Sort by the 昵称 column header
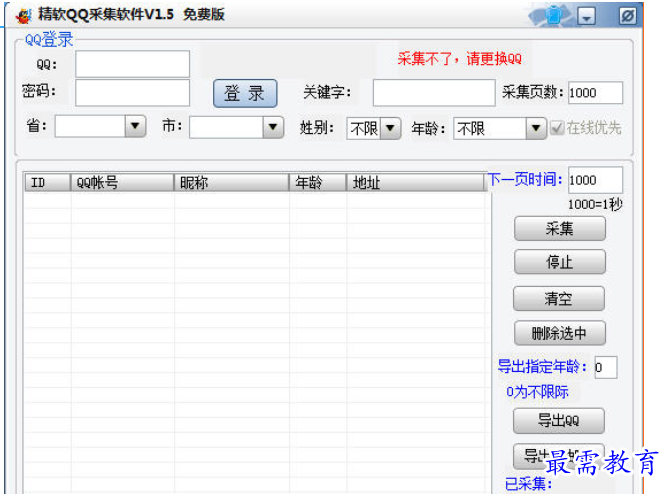This screenshot has height=494, width=667. point(231,183)
